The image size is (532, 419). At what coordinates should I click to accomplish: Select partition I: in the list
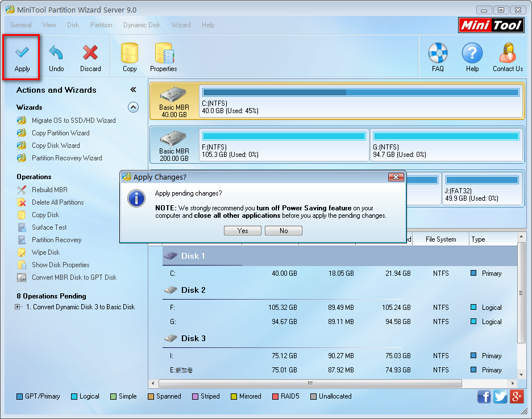[x=340, y=355]
